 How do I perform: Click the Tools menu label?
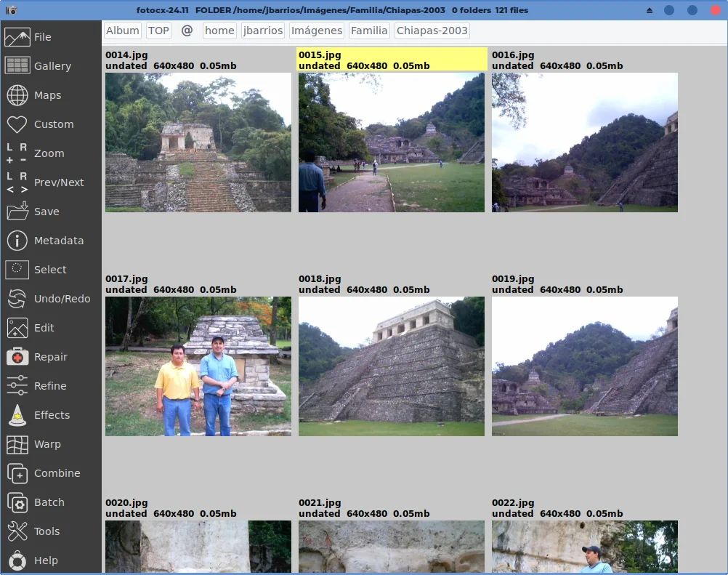47,531
